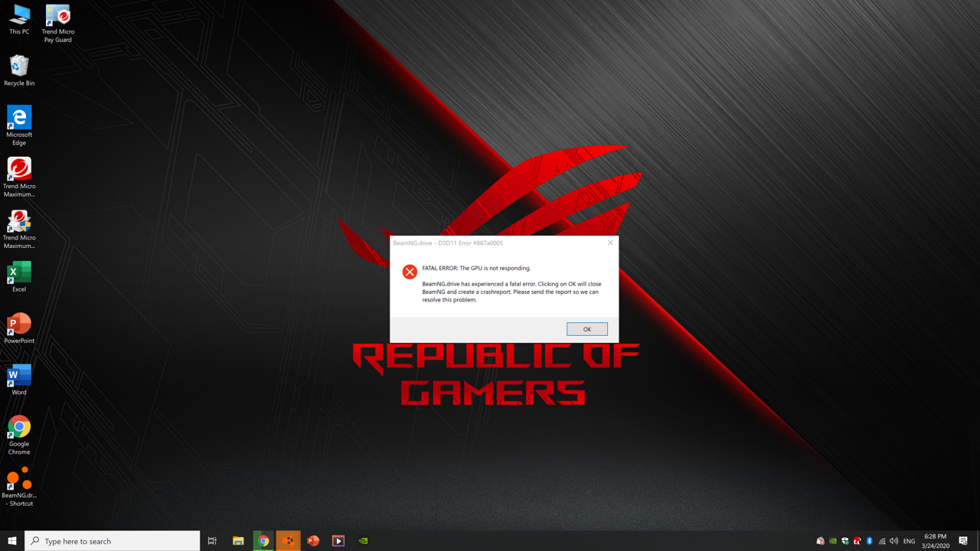Open the Action Center notifications icon
The height and width of the screenshot is (551, 980).
tap(963, 541)
